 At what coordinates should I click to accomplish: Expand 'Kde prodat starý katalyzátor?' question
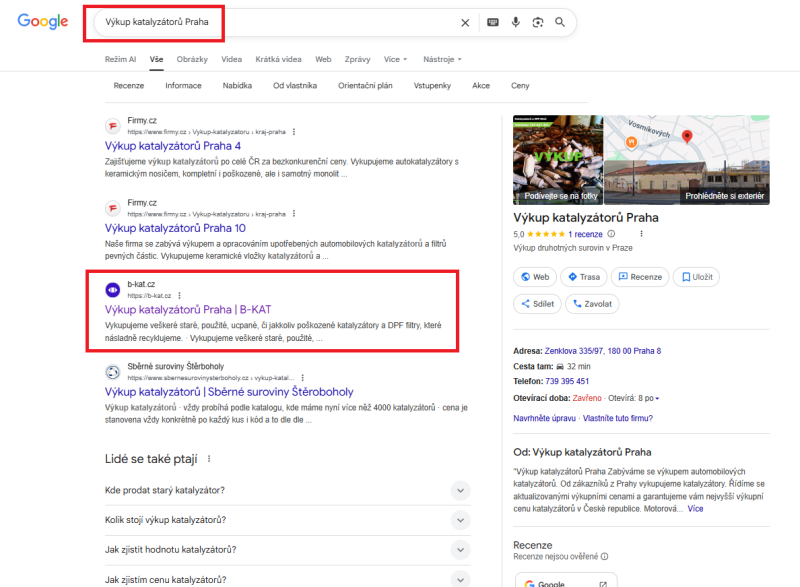[x=460, y=490]
